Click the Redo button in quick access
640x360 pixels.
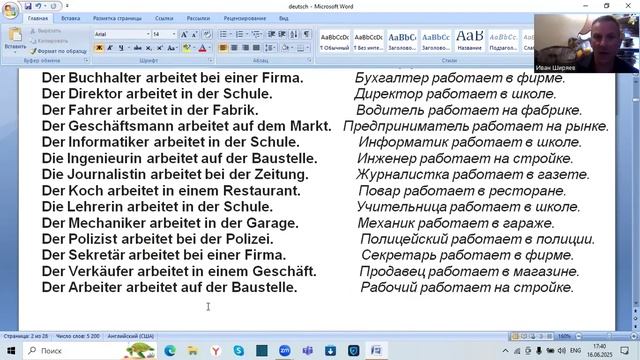coord(54,6)
